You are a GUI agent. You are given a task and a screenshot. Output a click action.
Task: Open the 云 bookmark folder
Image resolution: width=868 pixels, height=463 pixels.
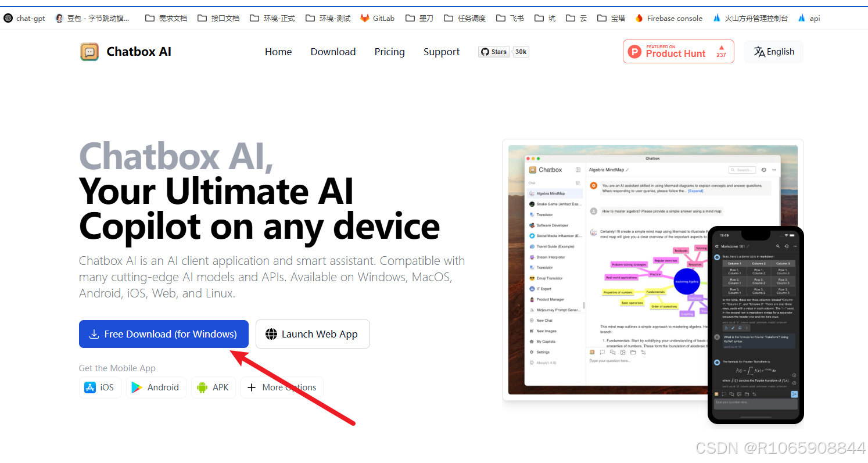click(x=576, y=18)
